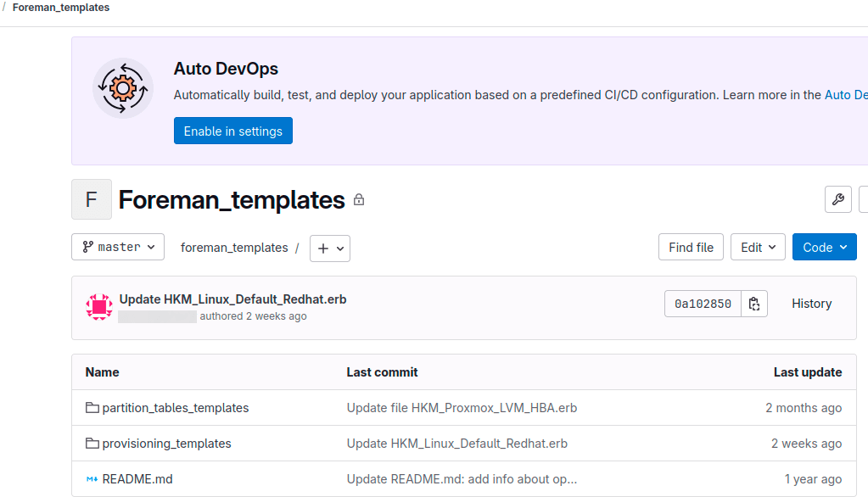Click the 0a102850 commit hash
Viewport: 868px width, 497px height.
pos(703,304)
